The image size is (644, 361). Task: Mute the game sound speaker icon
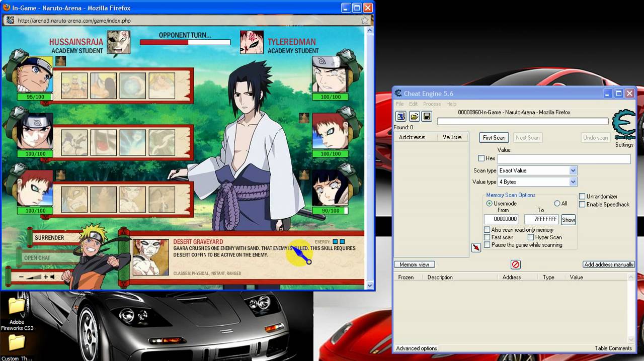[53, 277]
